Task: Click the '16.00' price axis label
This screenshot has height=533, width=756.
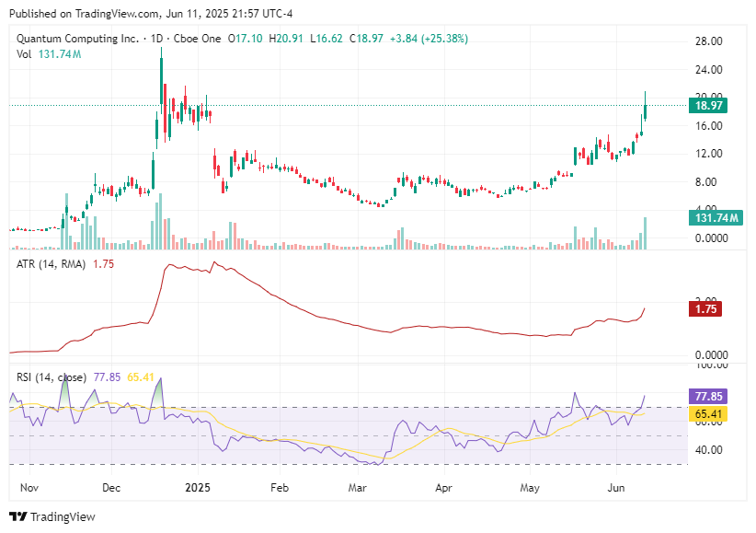Action: tap(708, 126)
